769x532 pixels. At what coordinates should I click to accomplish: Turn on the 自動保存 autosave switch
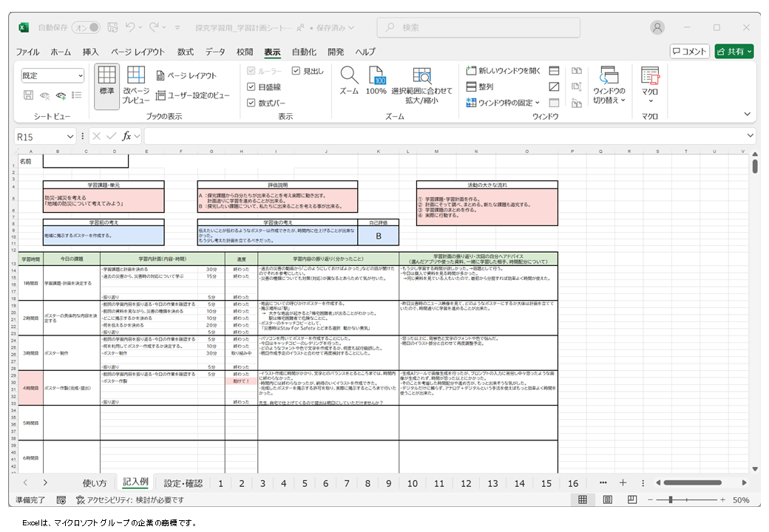(85, 27)
